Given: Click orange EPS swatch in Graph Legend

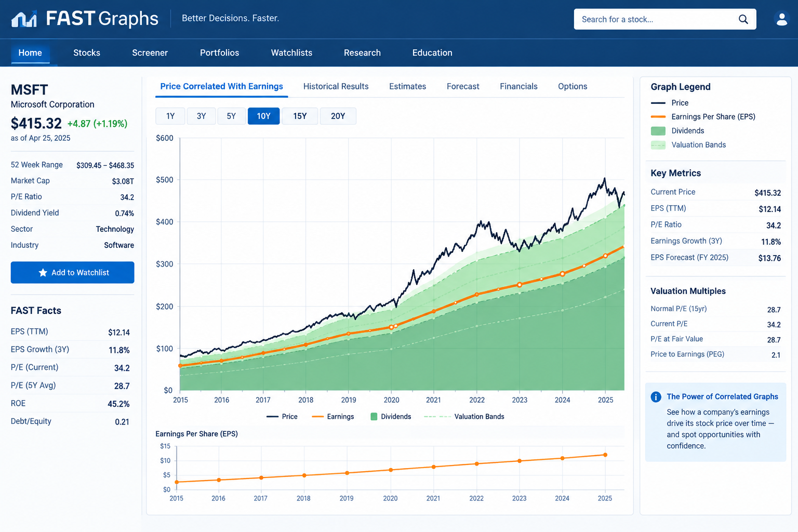Looking at the screenshot, I should [x=658, y=117].
